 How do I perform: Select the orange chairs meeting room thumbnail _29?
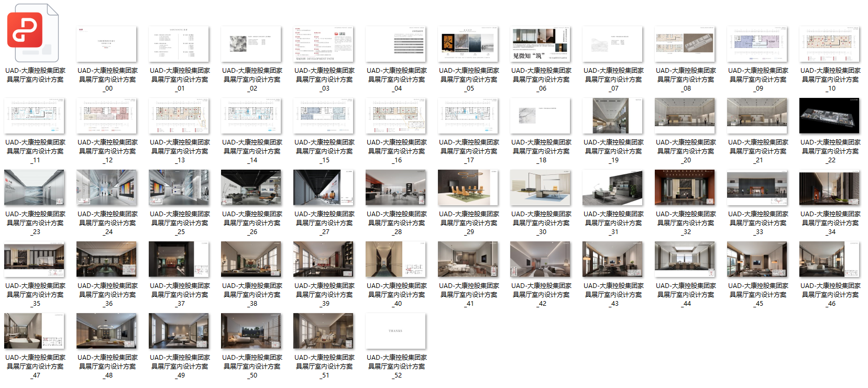(x=468, y=187)
